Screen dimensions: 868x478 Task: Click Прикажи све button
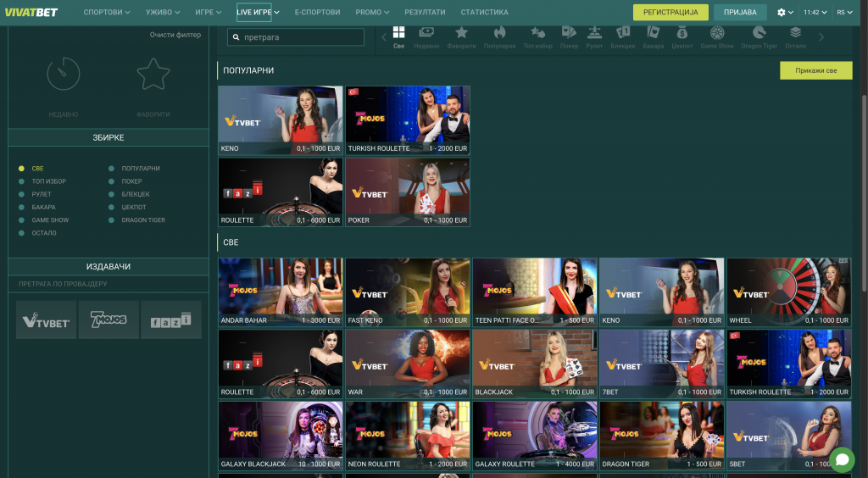coord(816,70)
